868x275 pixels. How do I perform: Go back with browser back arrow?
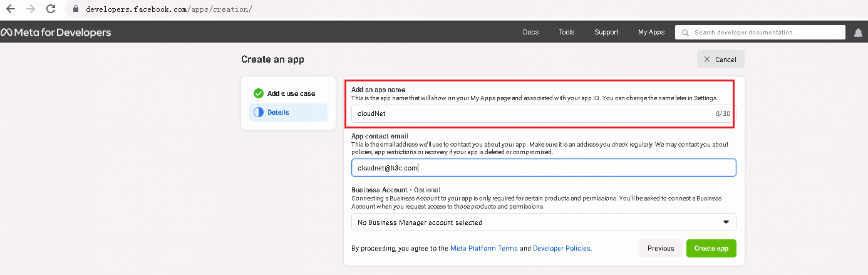click(x=11, y=9)
